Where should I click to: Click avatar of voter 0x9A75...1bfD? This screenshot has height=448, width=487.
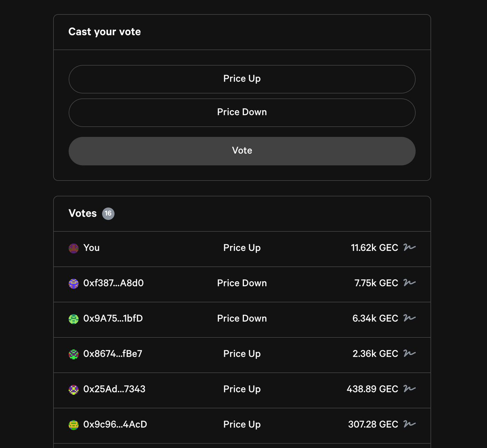(73, 319)
